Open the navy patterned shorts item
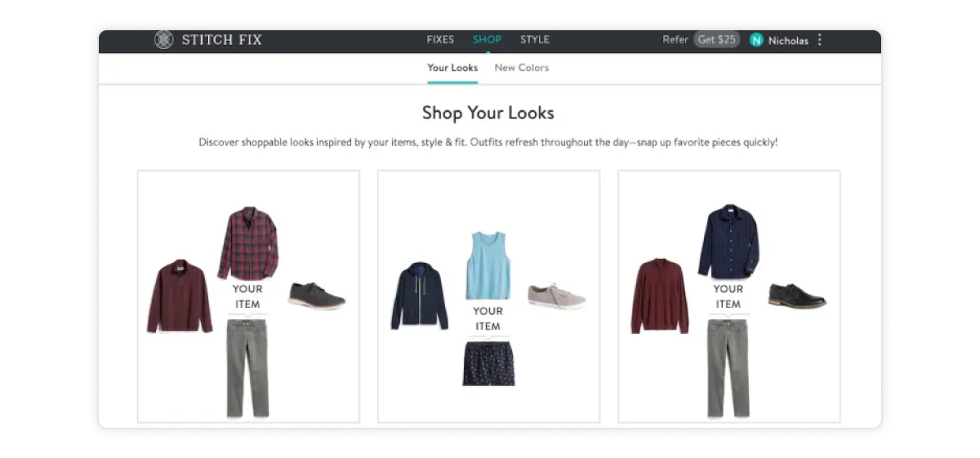The width and height of the screenshot is (980, 458). tap(488, 363)
